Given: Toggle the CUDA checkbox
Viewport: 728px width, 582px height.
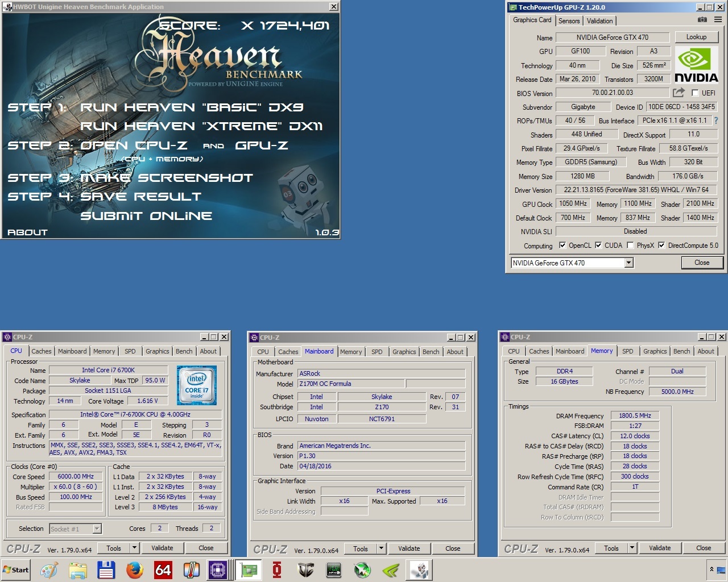Looking at the screenshot, I should [598, 246].
